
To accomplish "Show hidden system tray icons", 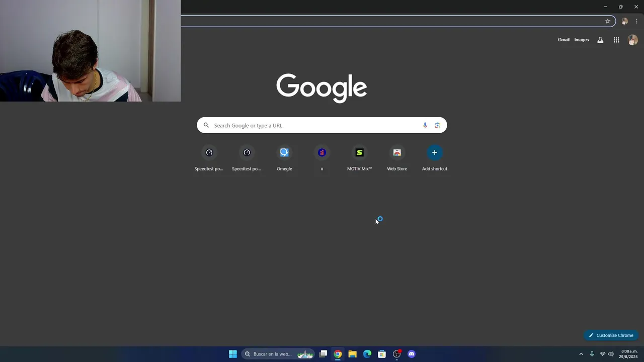I will tap(581, 354).
